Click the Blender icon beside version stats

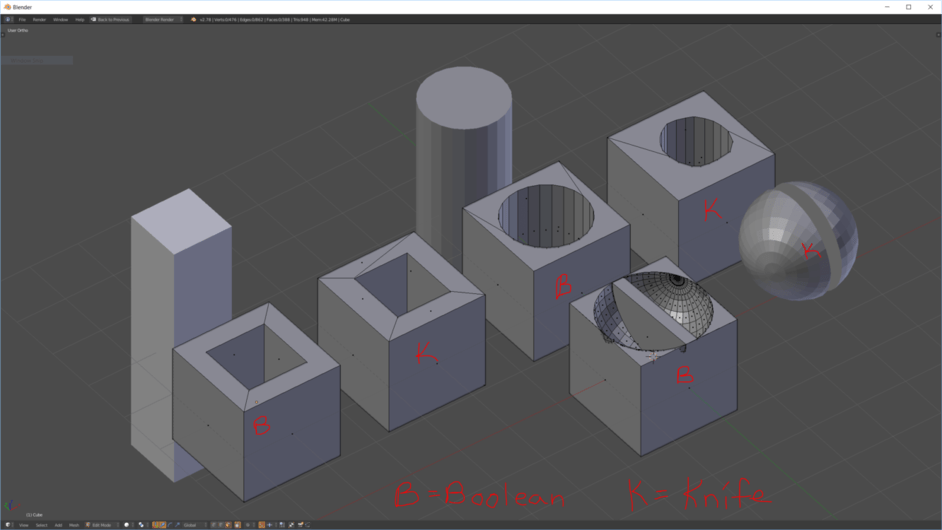194,19
